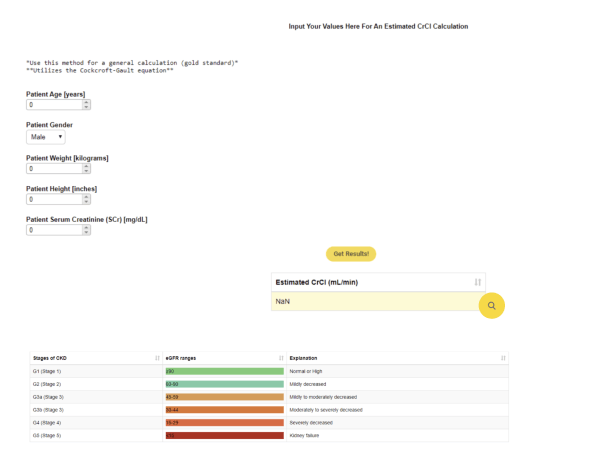Click the NaN result cell

[378, 301]
